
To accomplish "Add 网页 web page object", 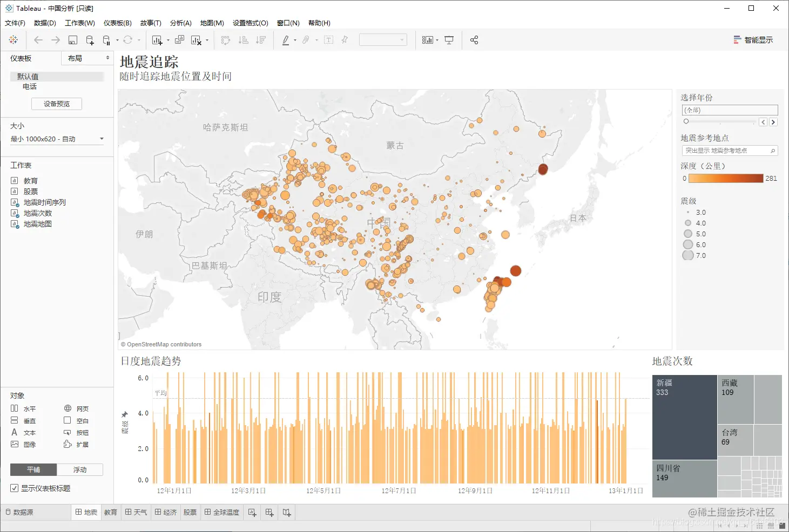I will (x=76, y=409).
